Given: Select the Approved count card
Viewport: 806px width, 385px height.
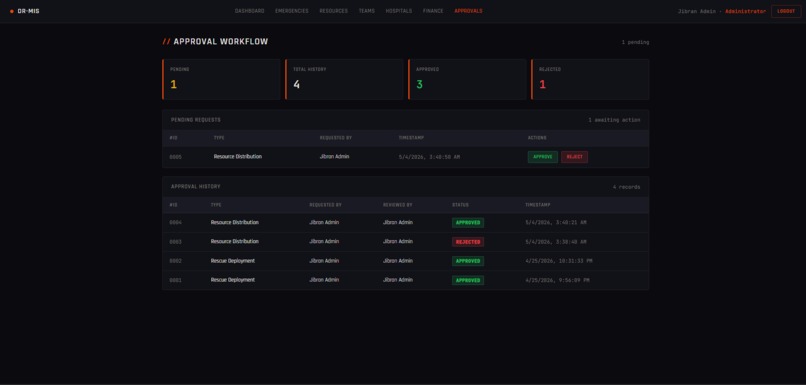Looking at the screenshot, I should click(x=467, y=79).
